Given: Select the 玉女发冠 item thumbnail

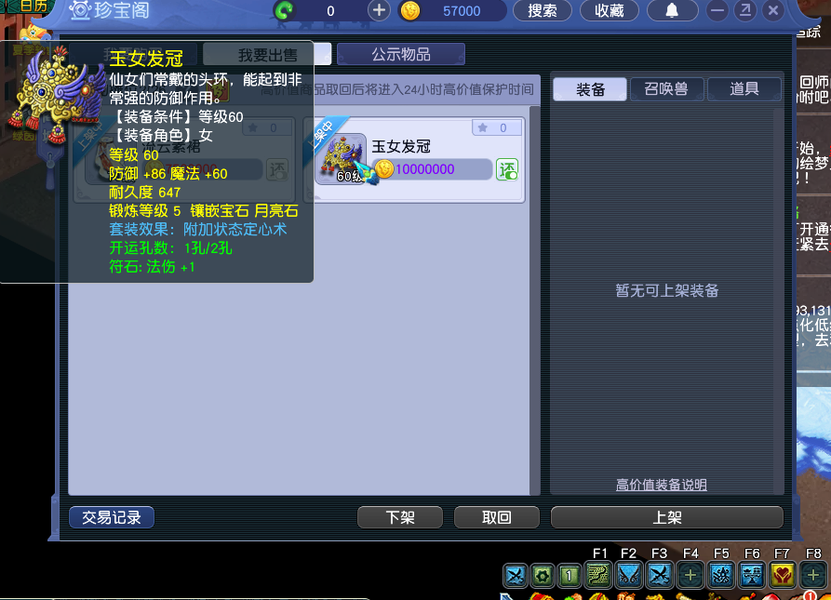Looking at the screenshot, I should tap(342, 159).
